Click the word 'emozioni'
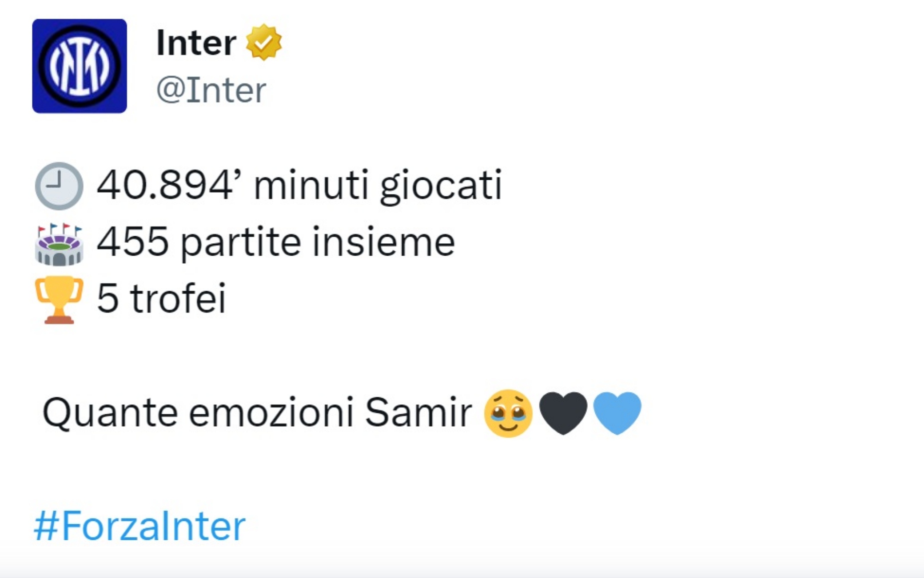This screenshot has height=578, width=924. tap(271, 413)
